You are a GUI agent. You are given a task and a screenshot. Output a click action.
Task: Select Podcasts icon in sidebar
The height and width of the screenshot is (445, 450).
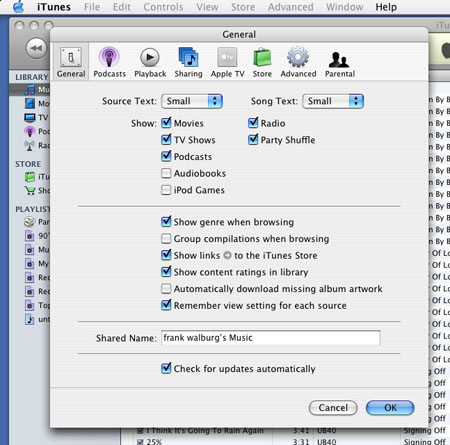tap(30, 131)
